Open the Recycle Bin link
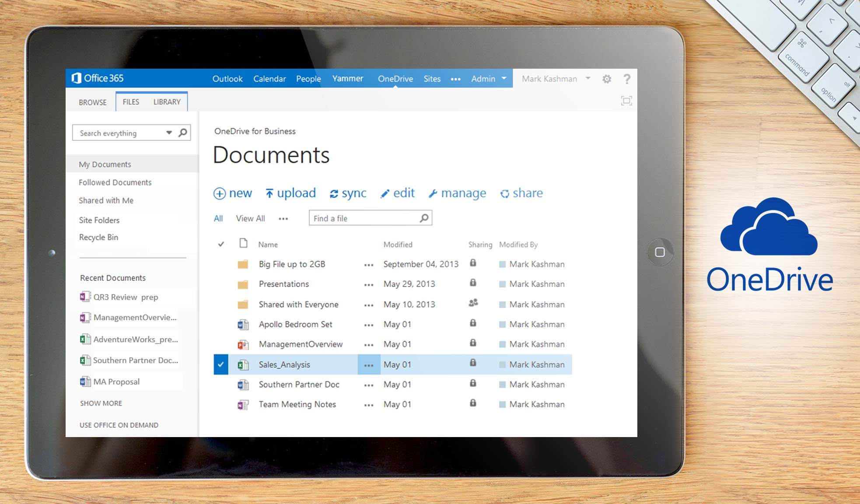 (98, 237)
